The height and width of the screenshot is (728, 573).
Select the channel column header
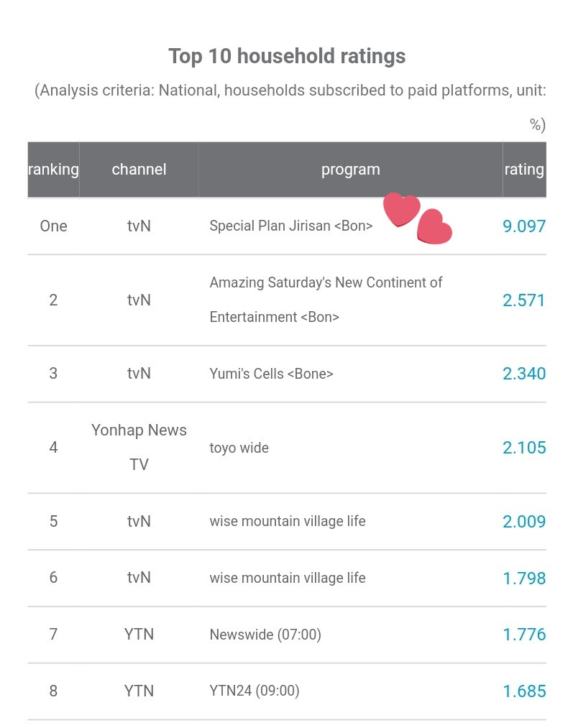pyautogui.click(x=139, y=170)
